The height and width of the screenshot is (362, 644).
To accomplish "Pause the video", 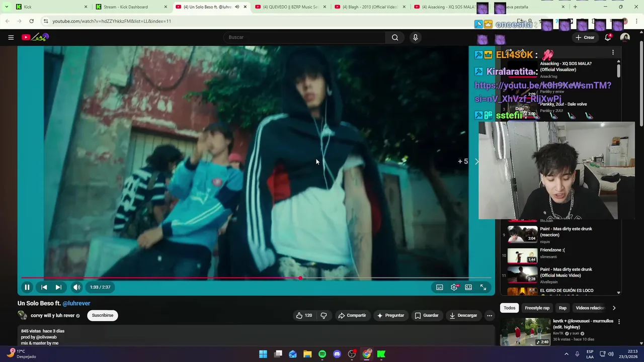I will point(27,287).
